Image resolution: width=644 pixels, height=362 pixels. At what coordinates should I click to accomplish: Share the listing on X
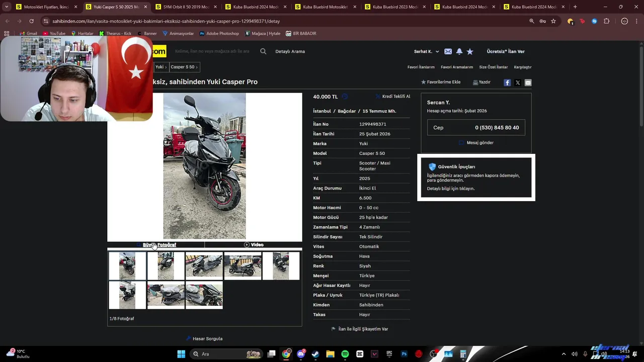(518, 82)
